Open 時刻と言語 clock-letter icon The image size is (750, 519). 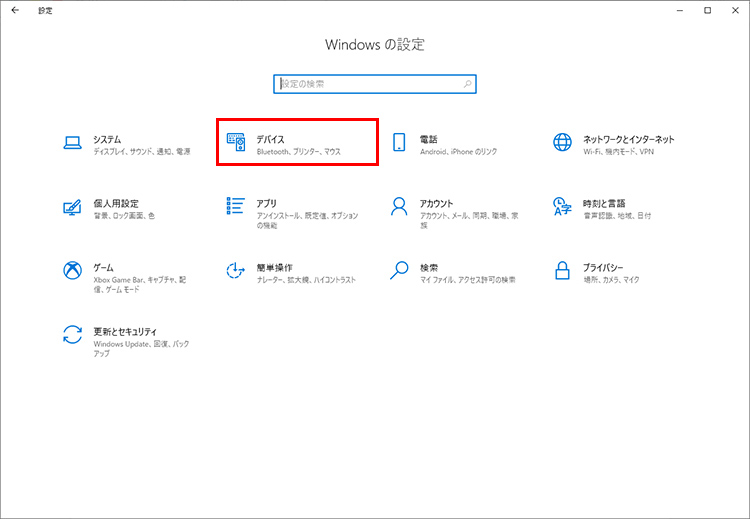562,207
